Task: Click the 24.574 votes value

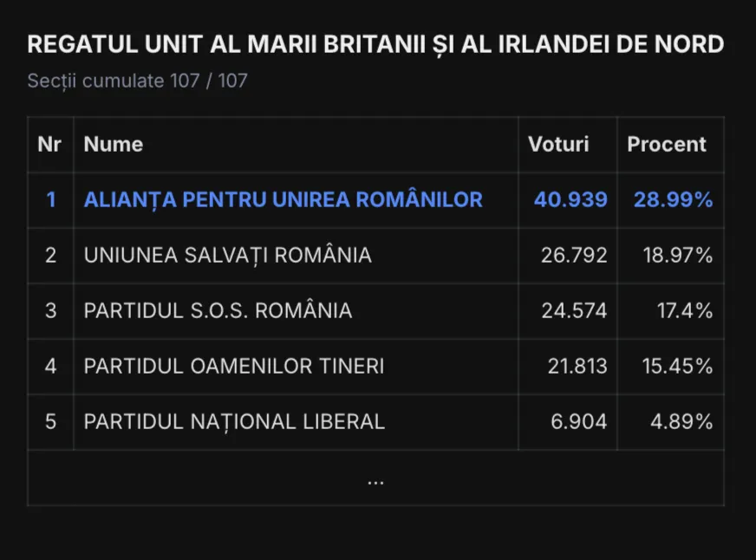Action: (x=574, y=310)
